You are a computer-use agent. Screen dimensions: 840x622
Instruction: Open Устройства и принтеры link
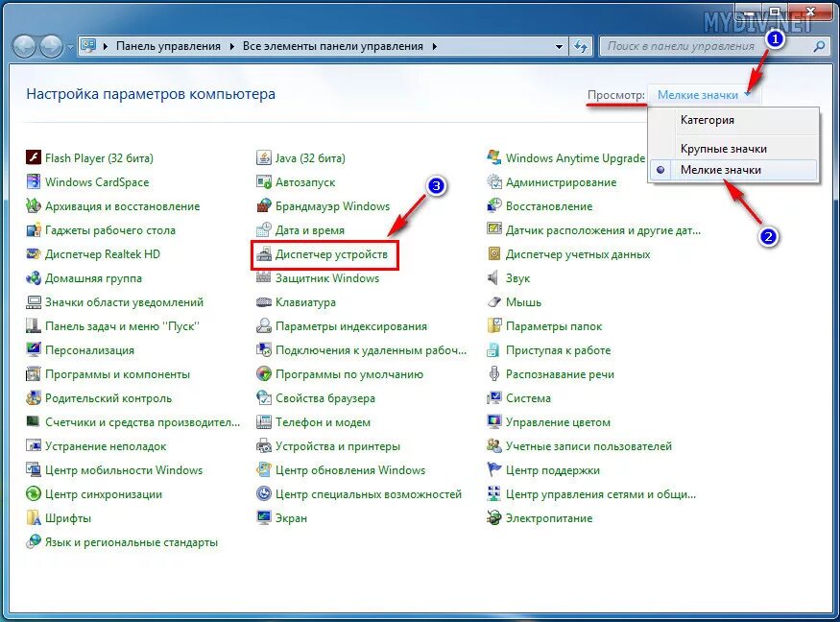[338, 446]
